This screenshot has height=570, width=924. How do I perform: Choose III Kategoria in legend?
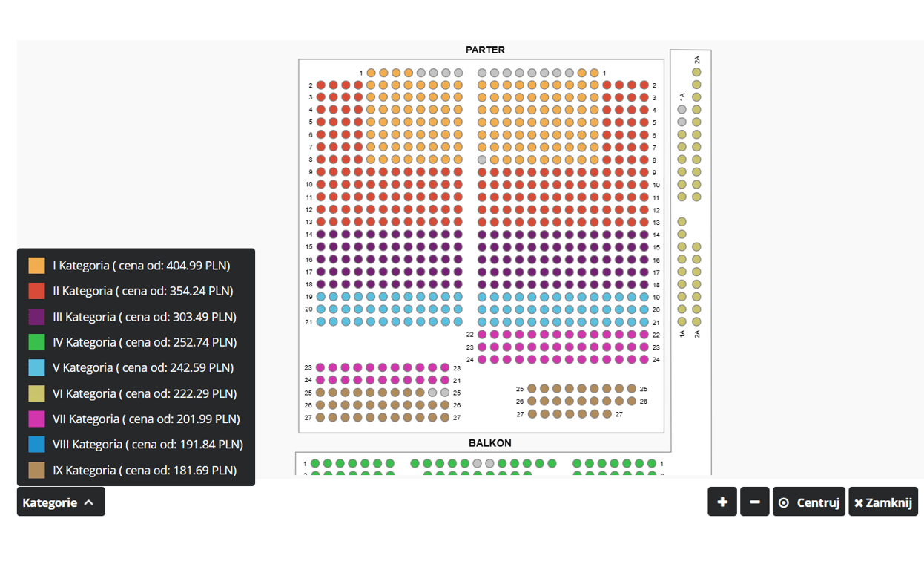[x=144, y=317]
